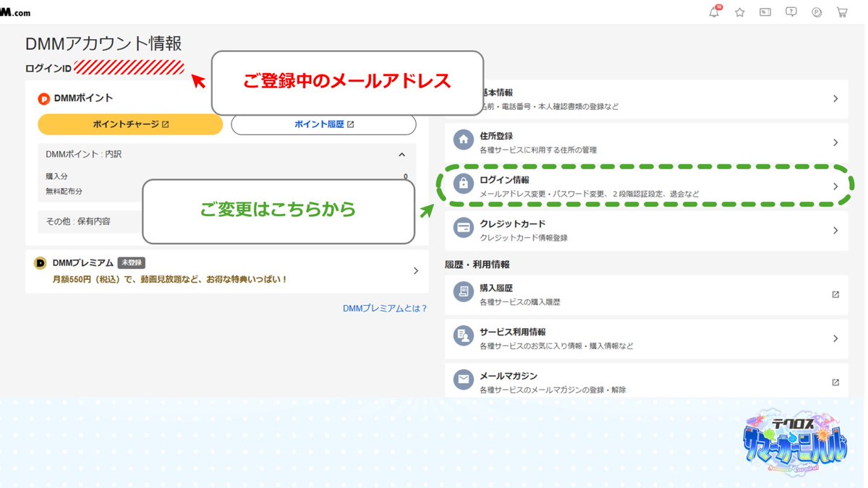Collapse the DMMポイント：内訳 section

coord(402,155)
